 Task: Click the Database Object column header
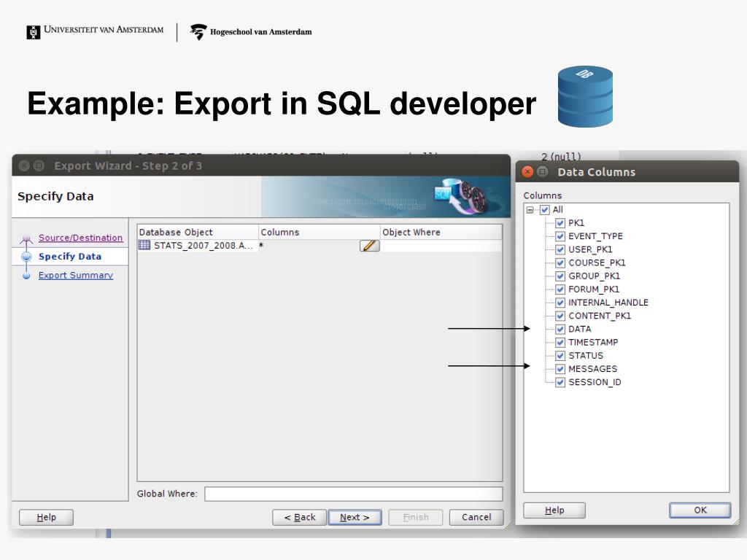pyautogui.click(x=198, y=232)
